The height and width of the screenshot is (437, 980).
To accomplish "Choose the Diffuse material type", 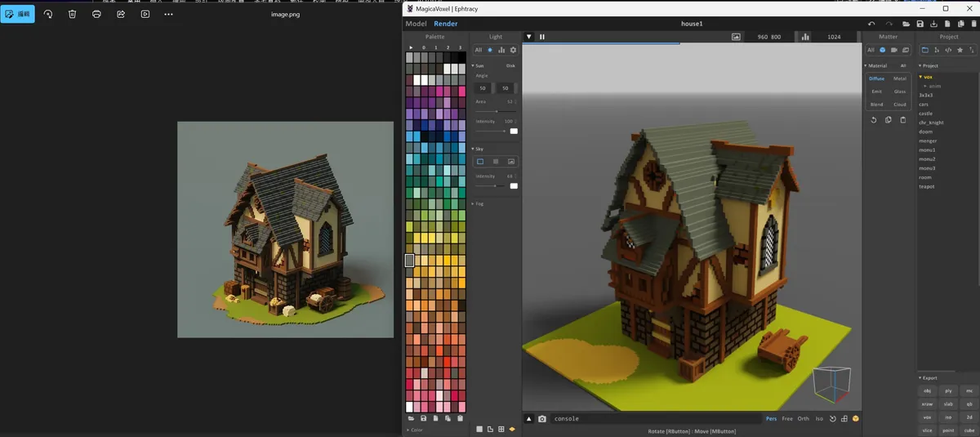I will click(876, 78).
